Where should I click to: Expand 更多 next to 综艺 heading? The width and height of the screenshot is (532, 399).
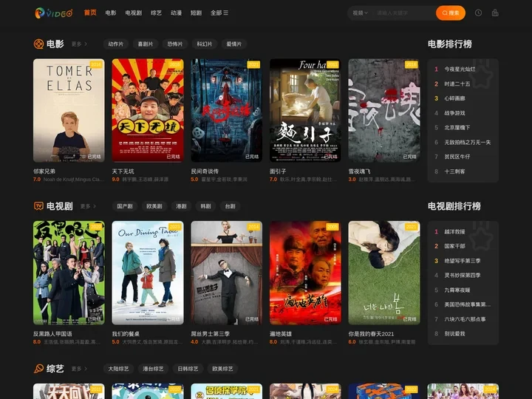[x=79, y=369]
